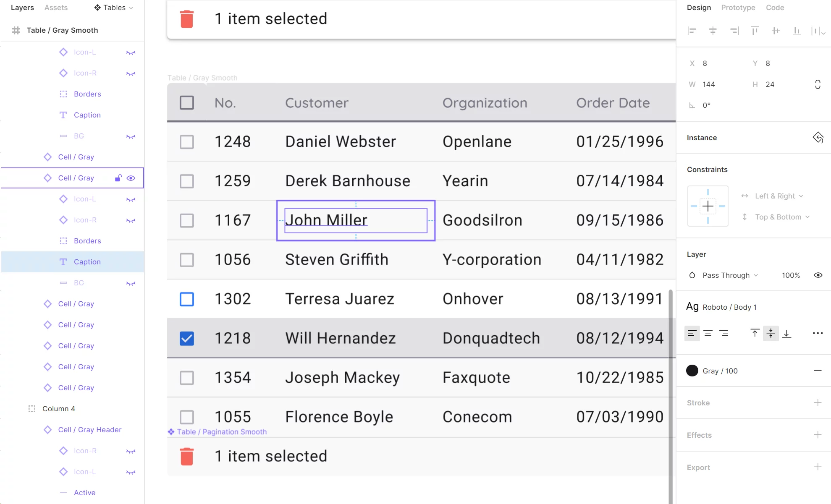Click the trash icon to delete selection
Viewport: 831px width, 504px height.
186,18
